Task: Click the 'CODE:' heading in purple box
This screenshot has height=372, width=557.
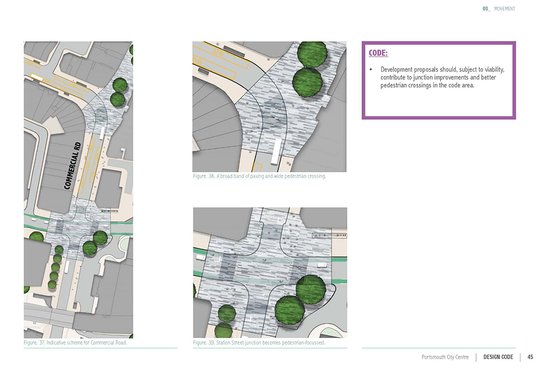Action: (x=378, y=53)
